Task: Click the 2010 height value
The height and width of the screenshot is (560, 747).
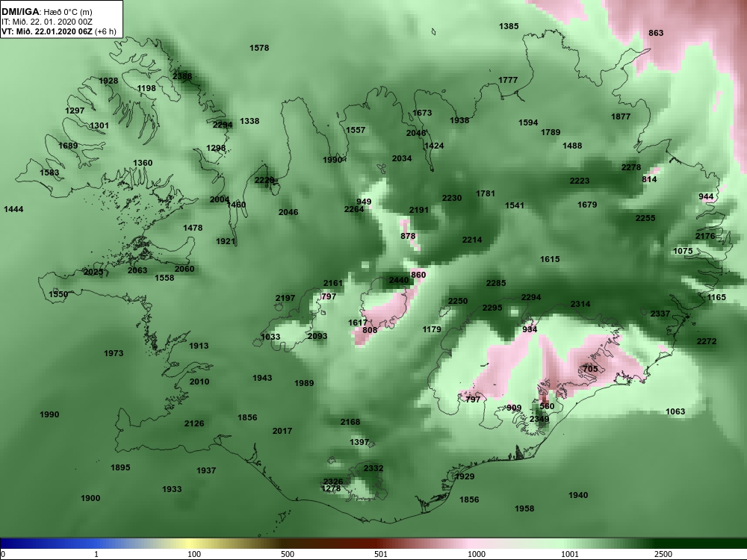Action: pos(199,382)
